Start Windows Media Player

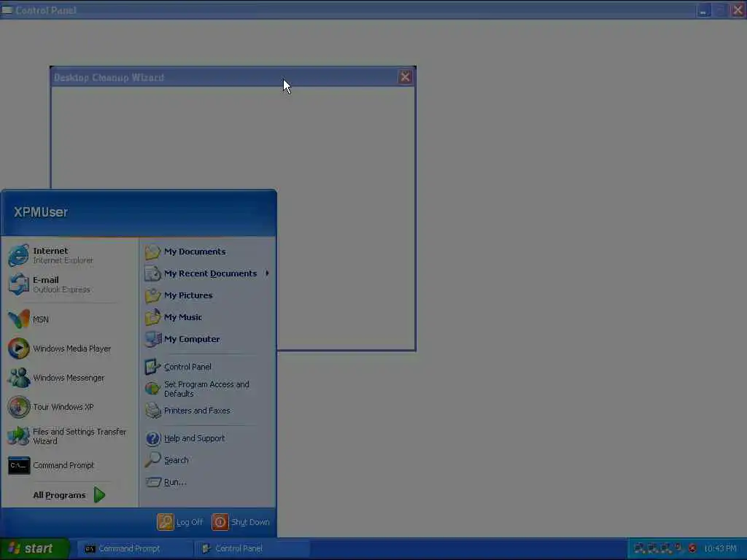point(69,349)
